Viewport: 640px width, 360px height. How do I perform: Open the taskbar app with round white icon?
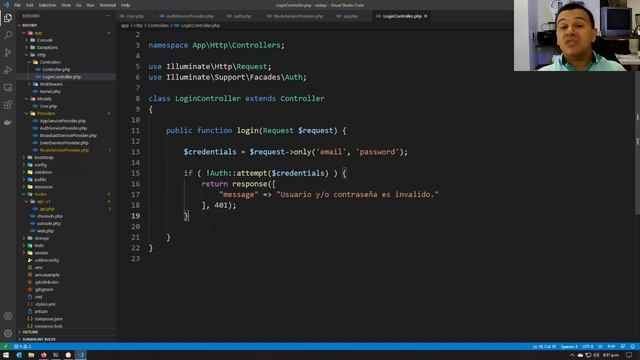coord(68,355)
